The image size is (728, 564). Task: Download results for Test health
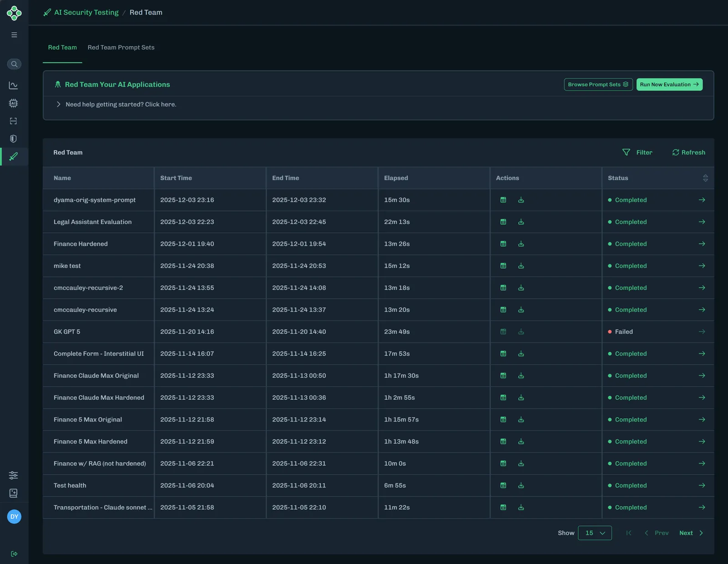(521, 486)
